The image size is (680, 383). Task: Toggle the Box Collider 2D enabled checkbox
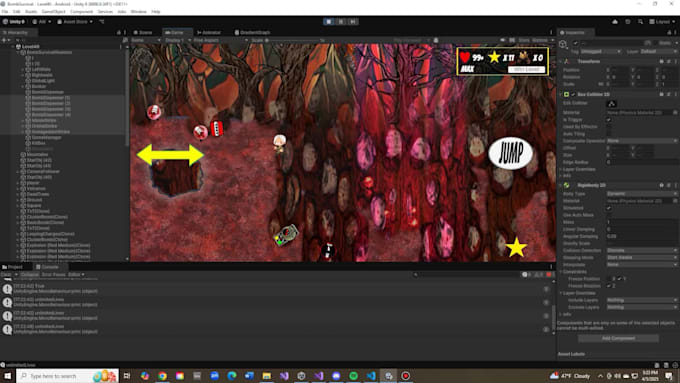click(x=573, y=95)
